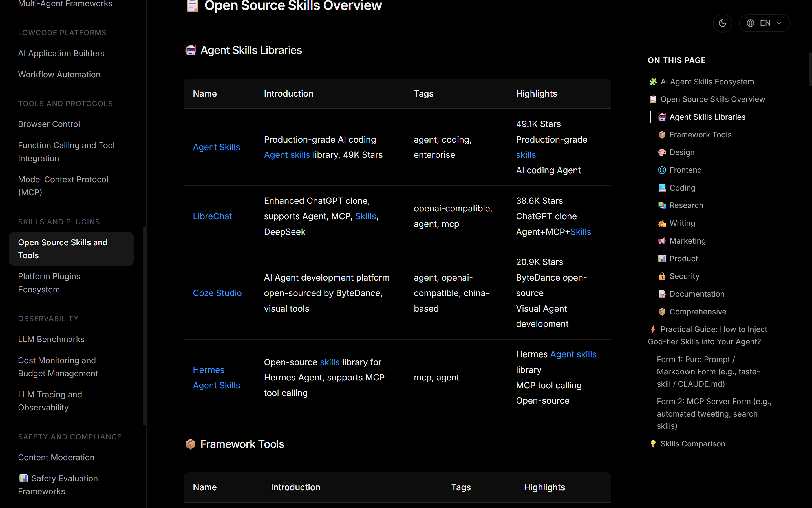This screenshot has height=508, width=812.
Task: Jump to the Coding section in page outline
Action: pyautogui.click(x=682, y=188)
